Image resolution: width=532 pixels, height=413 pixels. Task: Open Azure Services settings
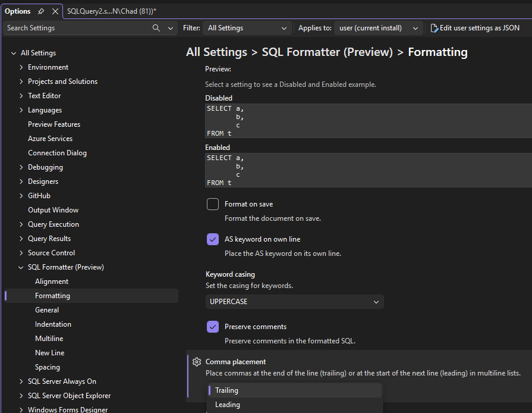pyautogui.click(x=50, y=139)
